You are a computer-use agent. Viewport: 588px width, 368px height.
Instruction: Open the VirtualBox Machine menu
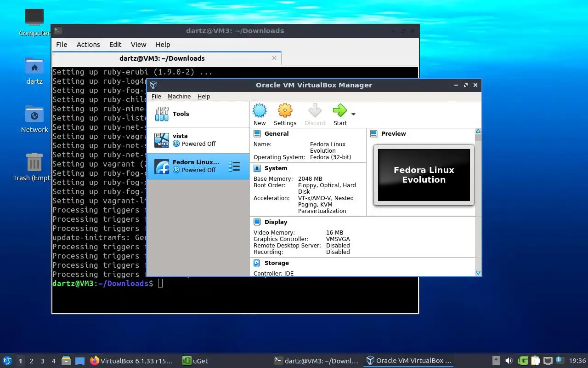(179, 96)
